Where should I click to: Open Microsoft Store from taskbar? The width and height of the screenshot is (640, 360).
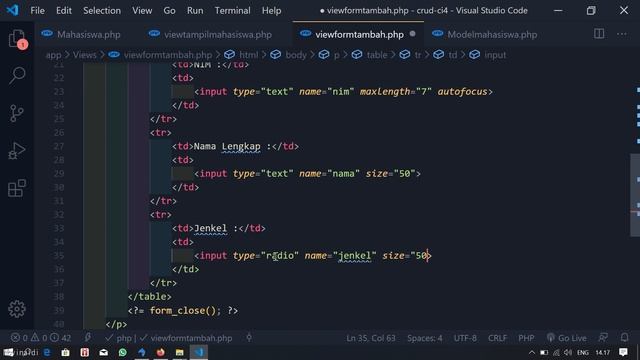click(65, 352)
